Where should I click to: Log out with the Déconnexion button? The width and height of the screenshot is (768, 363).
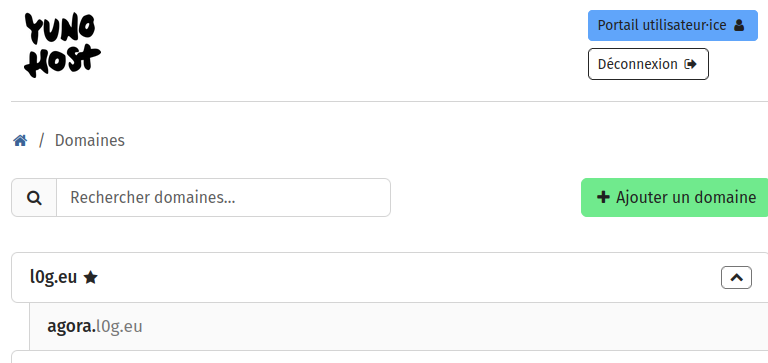[648, 64]
